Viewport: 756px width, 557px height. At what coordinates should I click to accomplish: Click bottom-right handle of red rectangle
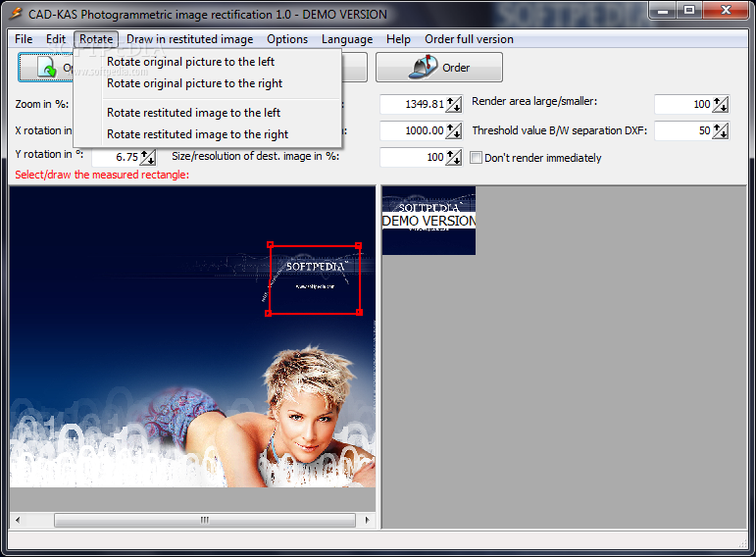pos(359,313)
